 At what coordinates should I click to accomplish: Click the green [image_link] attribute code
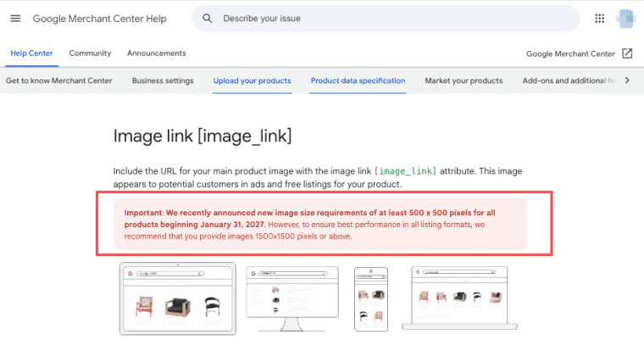tap(405, 171)
